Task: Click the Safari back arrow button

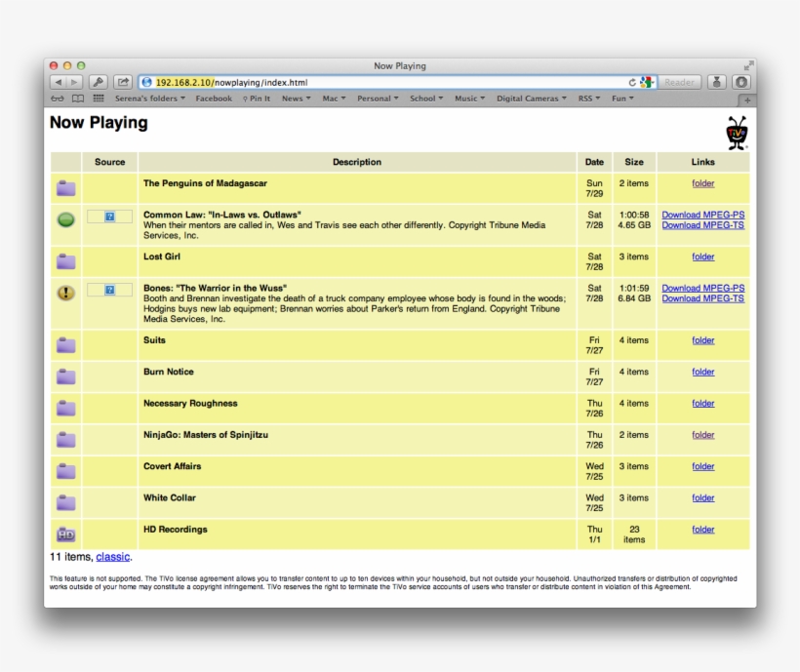Action: (58, 83)
